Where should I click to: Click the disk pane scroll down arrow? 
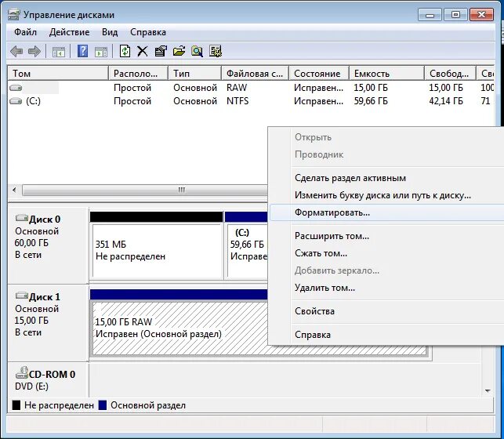[x=488, y=391]
